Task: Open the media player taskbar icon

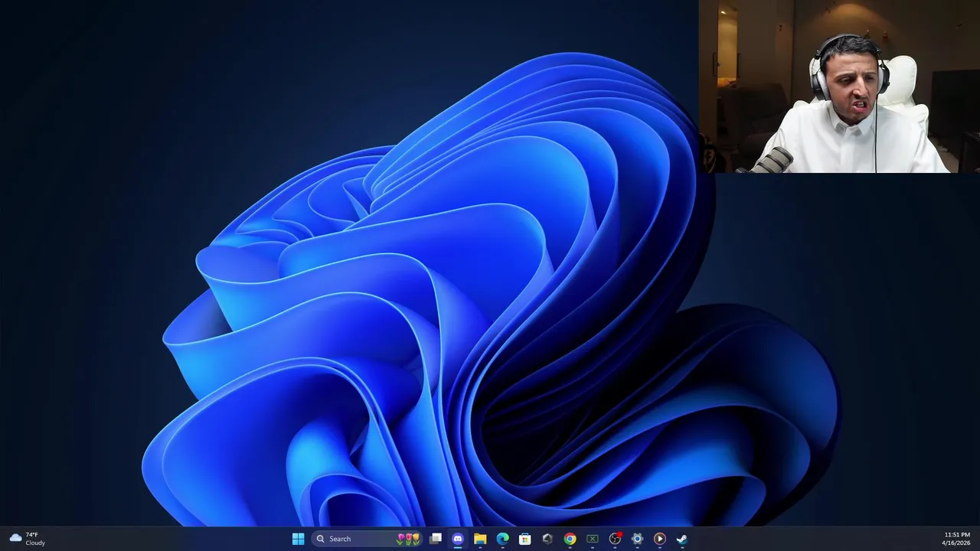Action: (x=659, y=539)
